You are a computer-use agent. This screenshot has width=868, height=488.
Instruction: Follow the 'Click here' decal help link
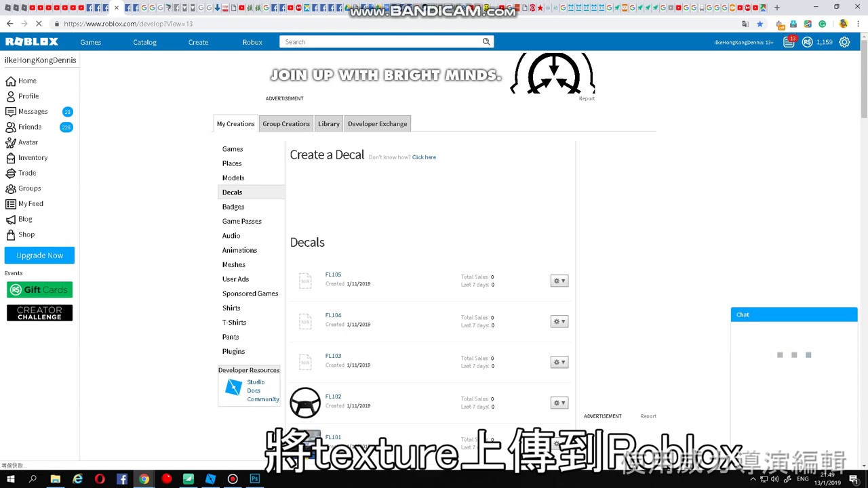point(424,157)
